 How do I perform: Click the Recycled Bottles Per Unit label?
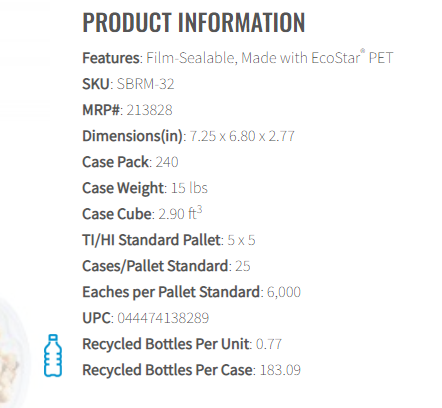[x=166, y=344]
